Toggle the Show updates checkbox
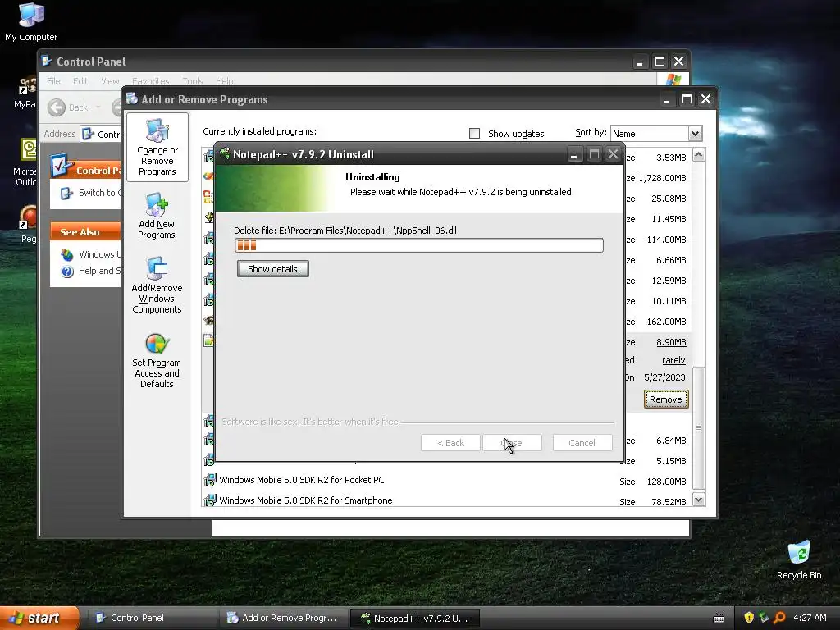This screenshot has width=840, height=630. [475, 134]
